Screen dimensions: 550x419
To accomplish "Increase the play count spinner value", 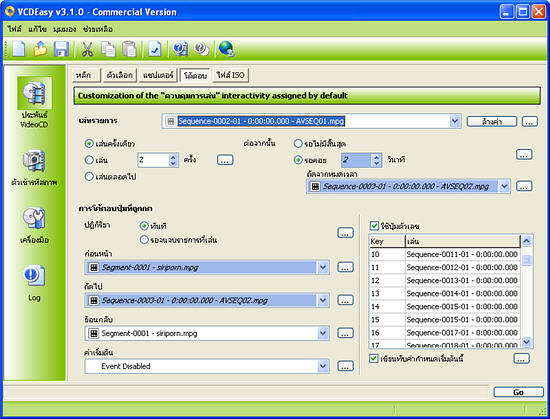I will (173, 157).
